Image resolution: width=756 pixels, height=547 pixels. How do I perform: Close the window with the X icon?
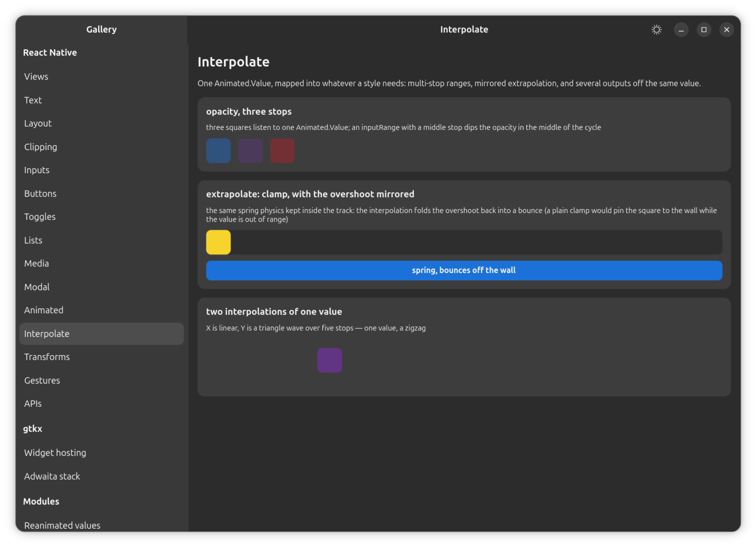[x=726, y=30]
